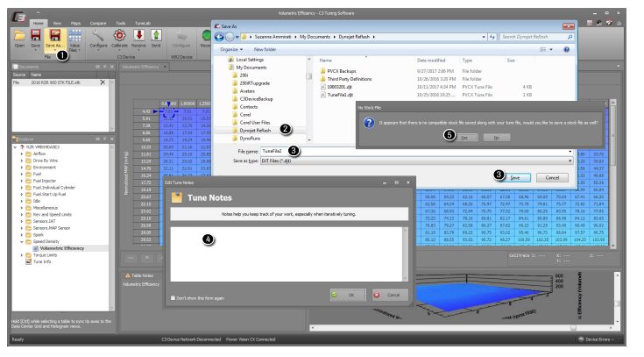644x357 pixels.
Task: Click the Send upload icon
Action: tap(156, 37)
